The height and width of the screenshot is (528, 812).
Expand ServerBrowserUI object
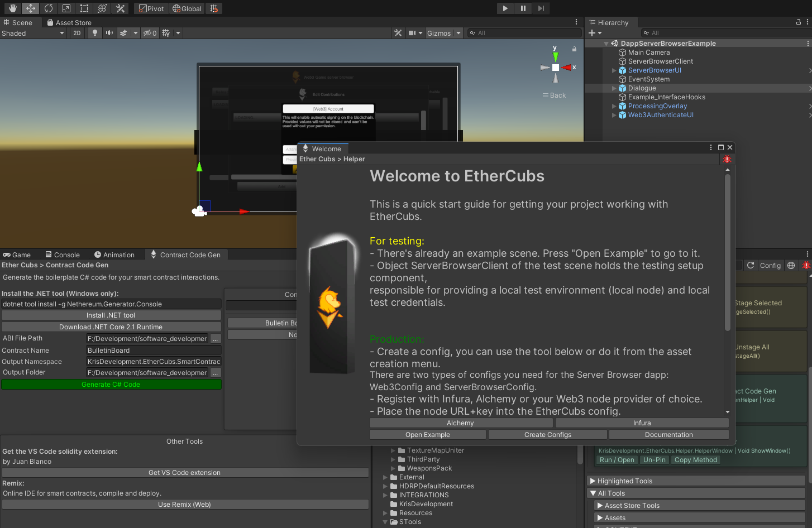(614, 70)
